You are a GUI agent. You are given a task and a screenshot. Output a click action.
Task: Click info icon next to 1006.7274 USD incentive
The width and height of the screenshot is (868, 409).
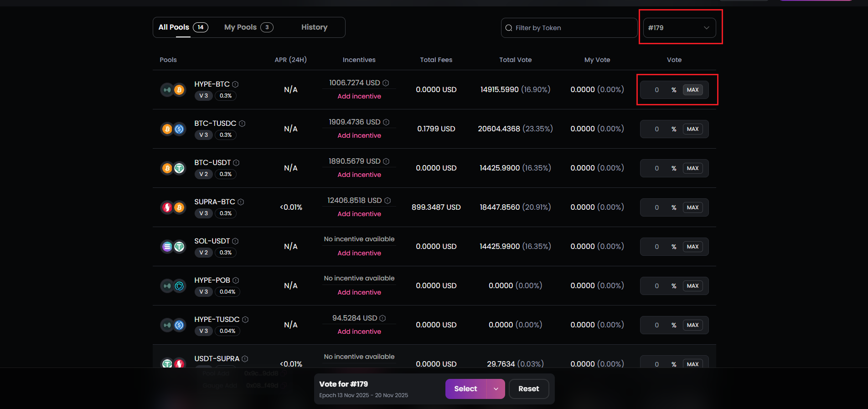point(386,83)
